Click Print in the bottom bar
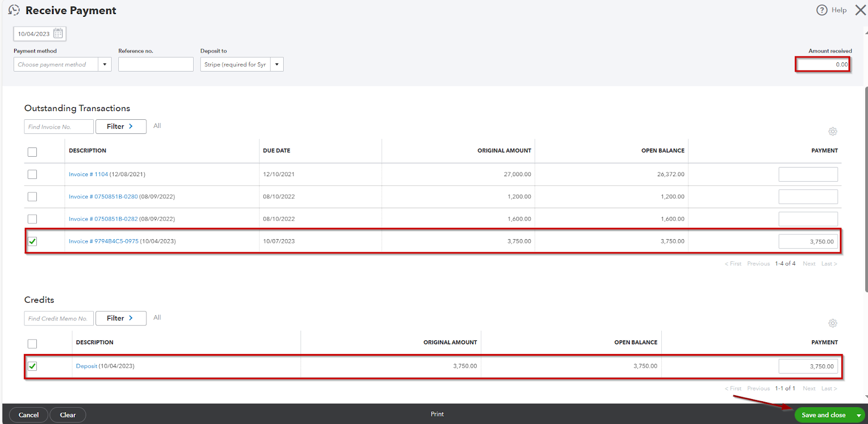Screen dimensions: 868x424 (x=437, y=414)
